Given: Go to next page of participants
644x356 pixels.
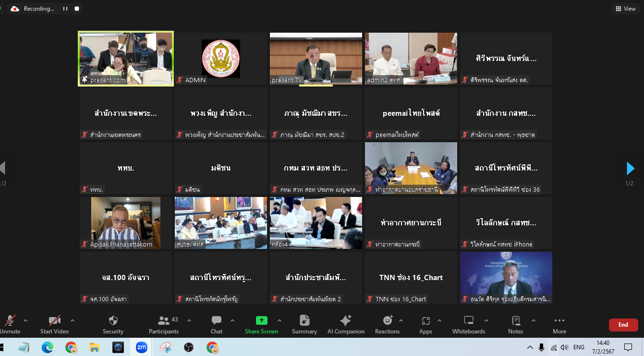Looking at the screenshot, I should coord(631,168).
